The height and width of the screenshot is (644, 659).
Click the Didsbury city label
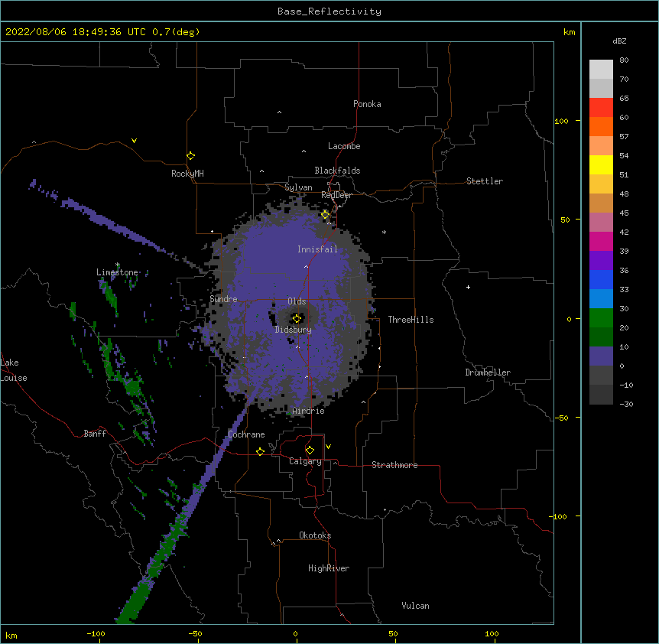[x=293, y=330]
